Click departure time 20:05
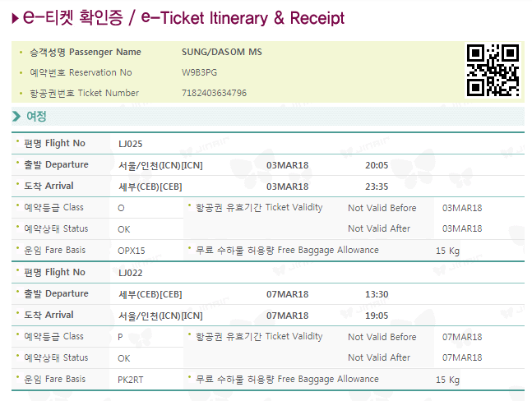The image size is (532, 401). pyautogui.click(x=377, y=165)
